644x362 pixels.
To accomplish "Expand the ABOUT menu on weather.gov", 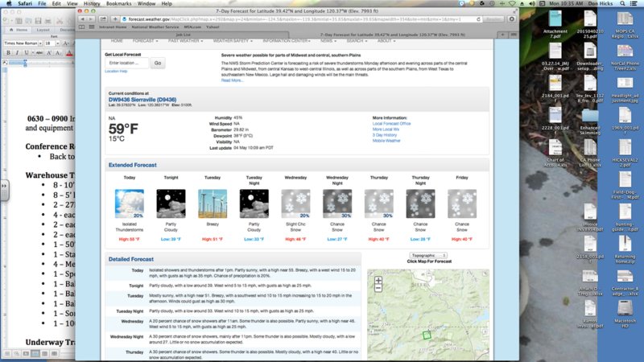I will [x=386, y=41].
